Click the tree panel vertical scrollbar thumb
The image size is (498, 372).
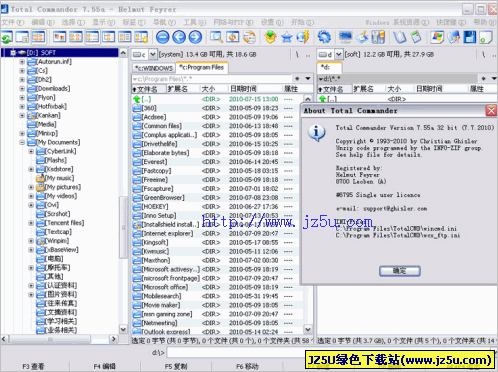(123, 228)
